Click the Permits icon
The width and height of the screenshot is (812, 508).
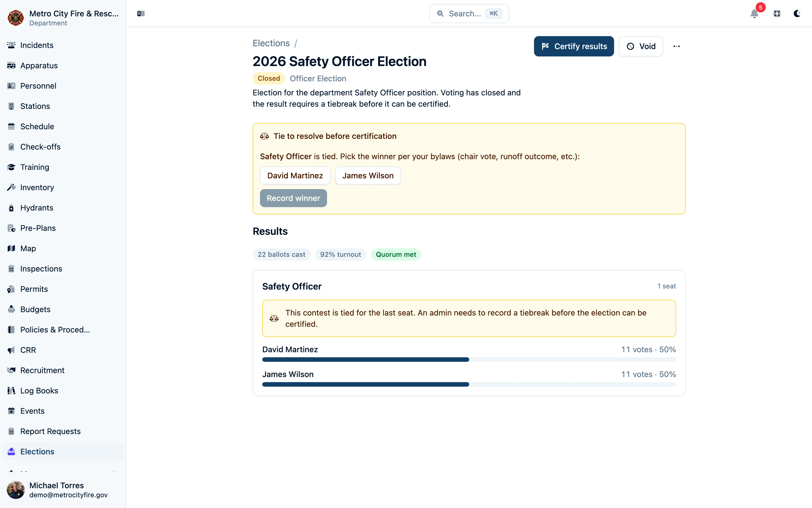[11, 289]
